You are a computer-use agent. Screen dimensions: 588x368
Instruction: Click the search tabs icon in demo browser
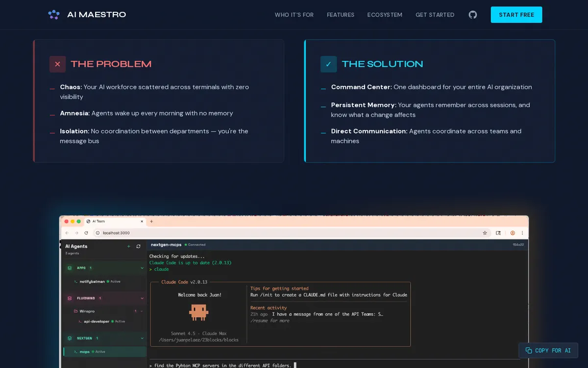[x=498, y=233]
